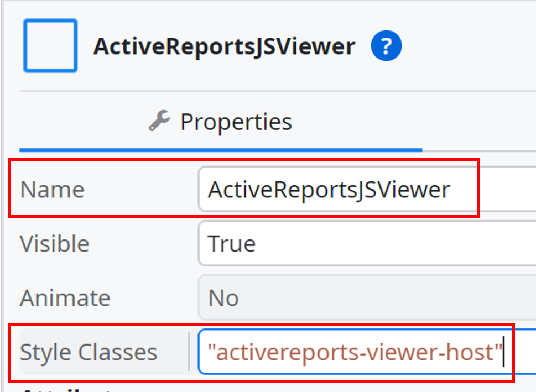Select the Style Classes property label

click(89, 352)
